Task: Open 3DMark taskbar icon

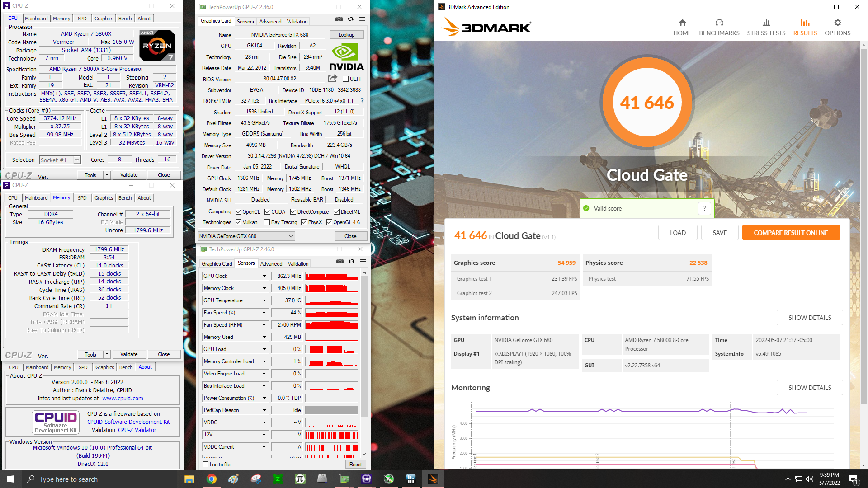Action: 433,479
